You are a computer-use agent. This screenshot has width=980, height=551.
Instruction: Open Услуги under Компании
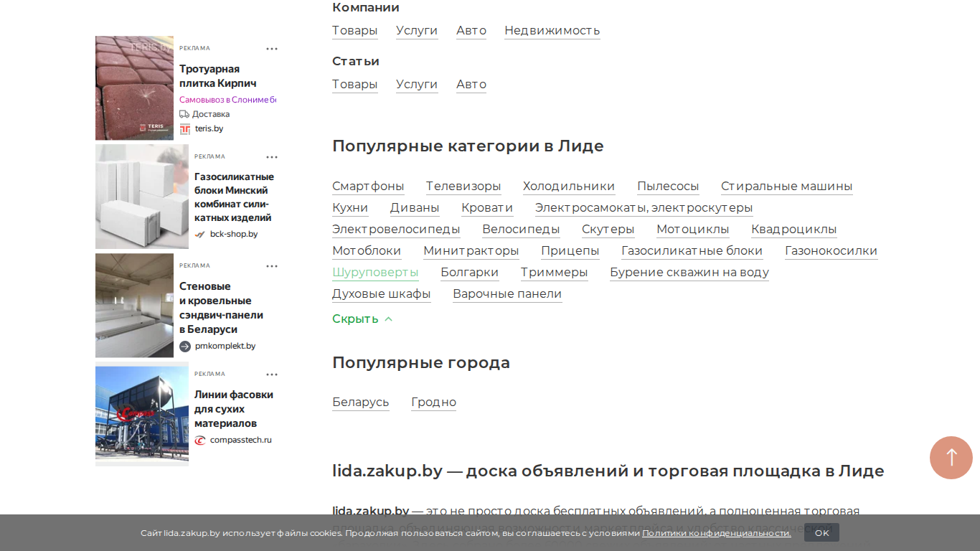point(417,31)
